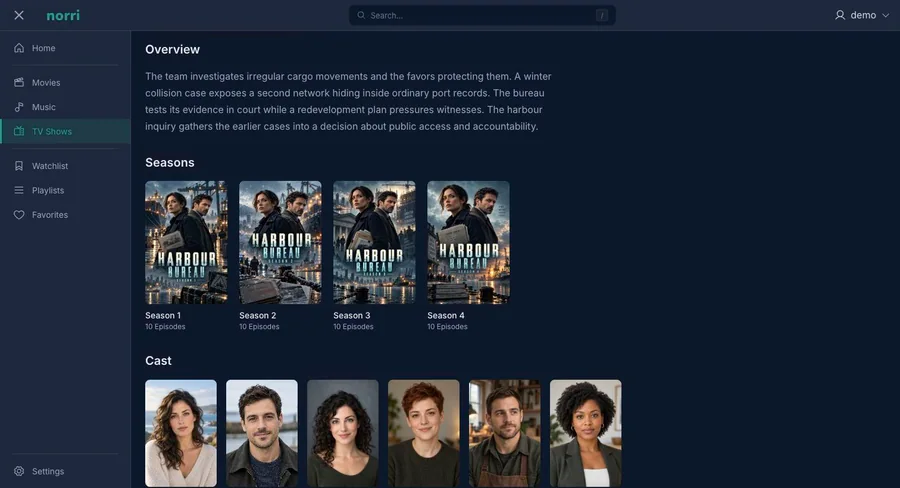Click the Cast heading

coord(158,361)
